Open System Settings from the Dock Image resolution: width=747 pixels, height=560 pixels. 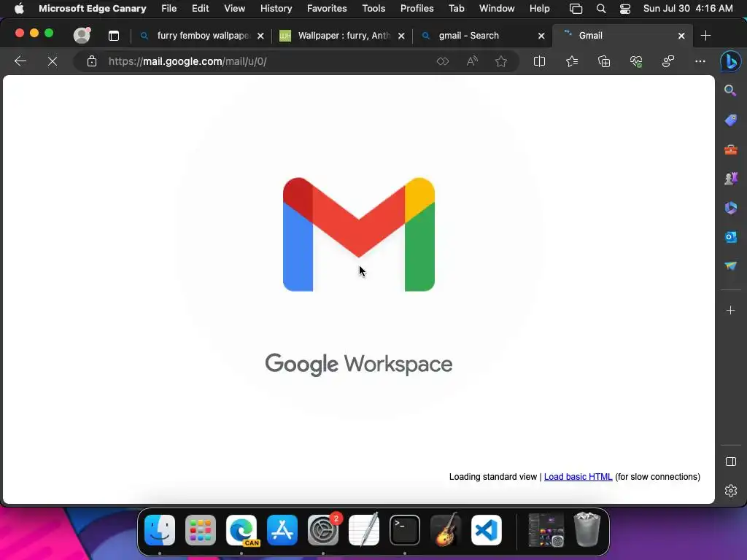323,530
